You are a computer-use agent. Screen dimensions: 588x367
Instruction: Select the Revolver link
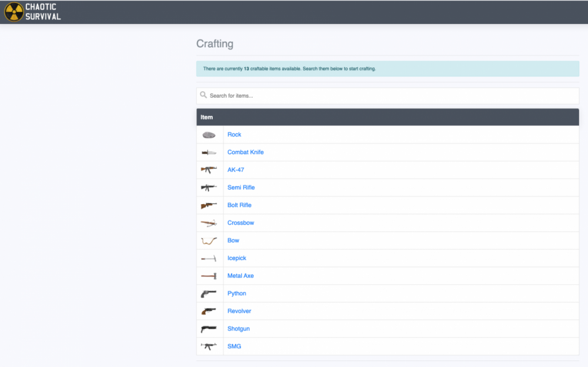tap(239, 311)
